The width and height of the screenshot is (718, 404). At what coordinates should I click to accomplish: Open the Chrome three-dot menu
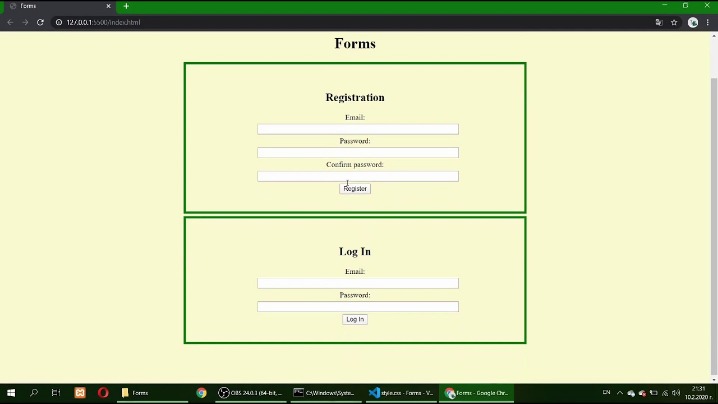[708, 22]
